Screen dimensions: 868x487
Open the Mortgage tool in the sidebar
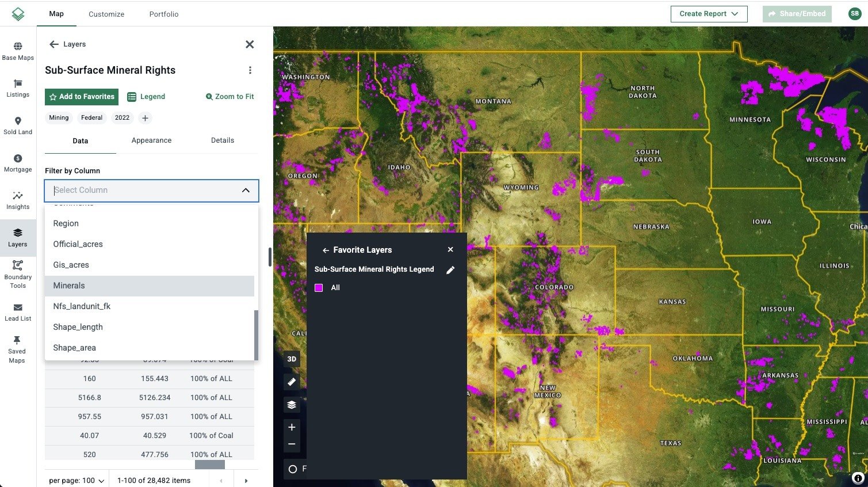(17, 162)
